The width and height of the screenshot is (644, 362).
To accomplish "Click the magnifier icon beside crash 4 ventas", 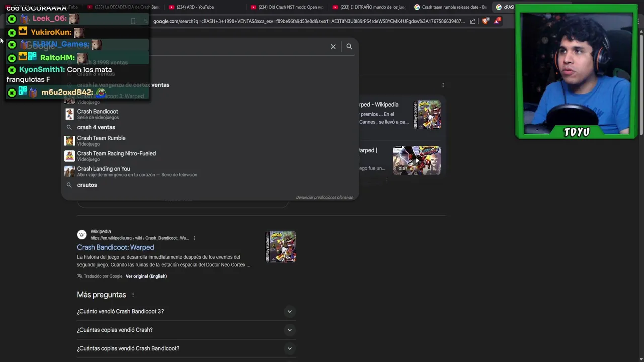I will click(x=69, y=127).
